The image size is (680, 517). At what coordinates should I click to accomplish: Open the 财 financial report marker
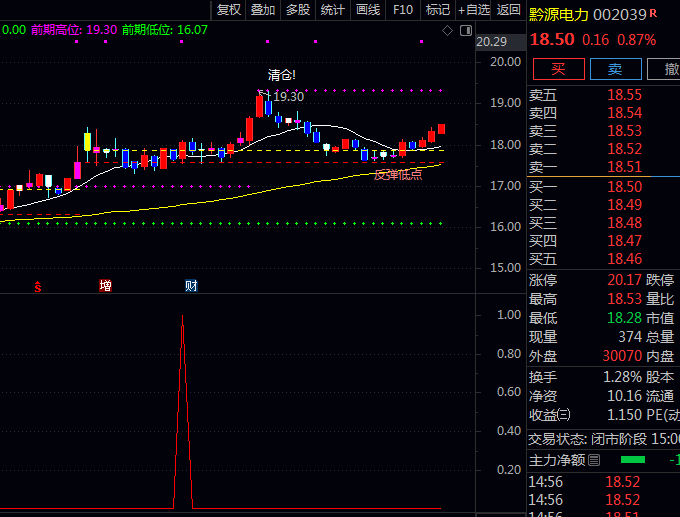tap(191, 286)
